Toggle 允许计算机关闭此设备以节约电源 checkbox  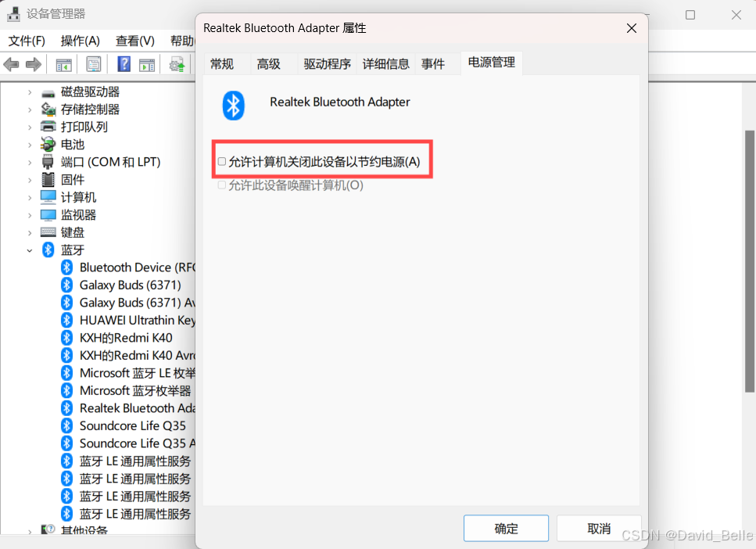pyautogui.click(x=222, y=162)
